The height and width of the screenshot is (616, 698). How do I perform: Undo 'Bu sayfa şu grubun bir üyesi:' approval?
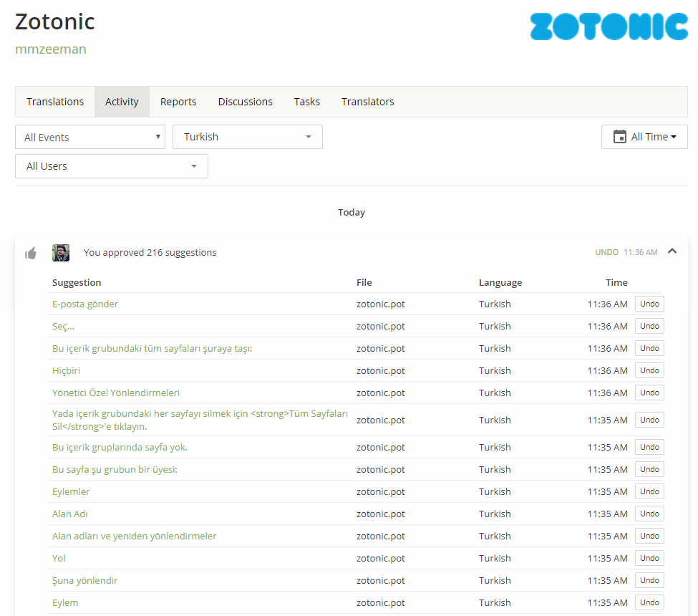pos(649,469)
